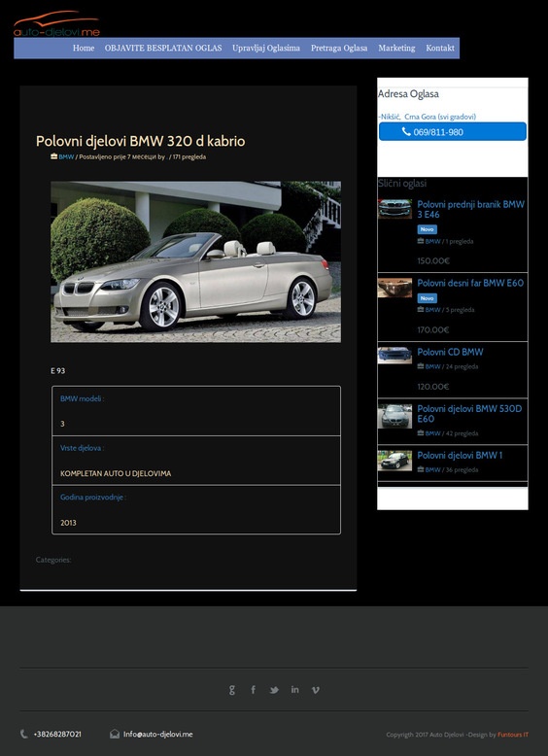
Task: Click the 2013 production year value
Action: (68, 523)
